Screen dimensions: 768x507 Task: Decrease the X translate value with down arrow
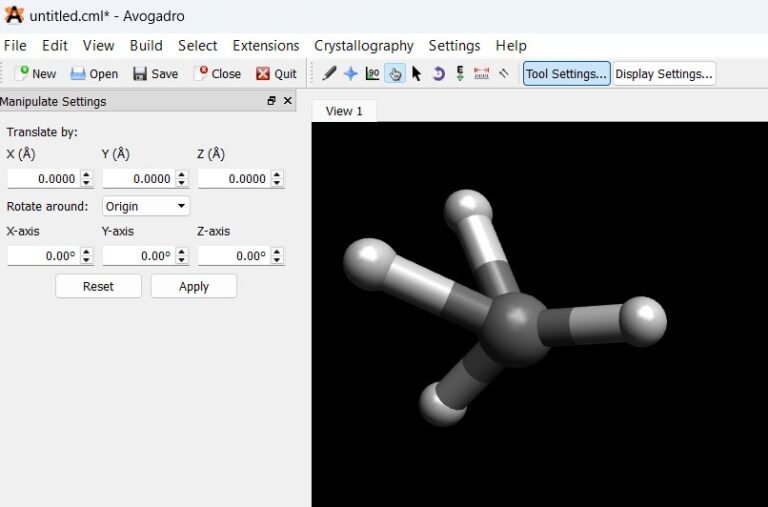(x=86, y=183)
